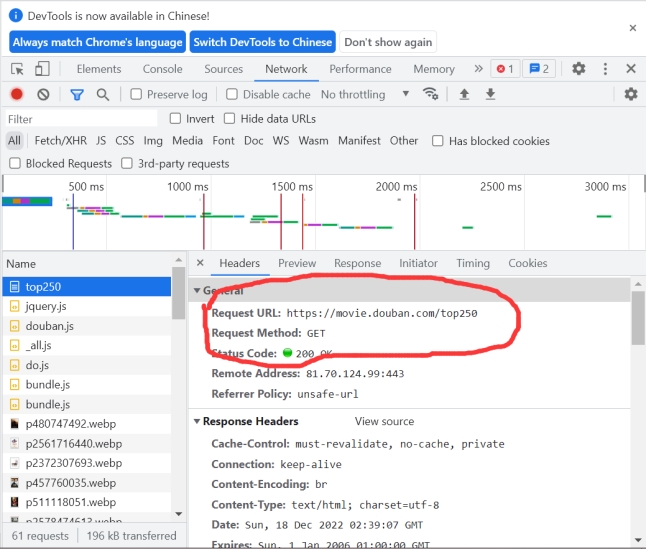Dismiss the language notification bar

[633, 28]
